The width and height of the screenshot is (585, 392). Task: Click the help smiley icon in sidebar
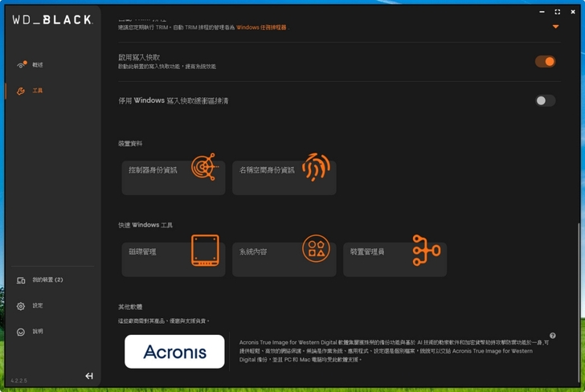21,332
